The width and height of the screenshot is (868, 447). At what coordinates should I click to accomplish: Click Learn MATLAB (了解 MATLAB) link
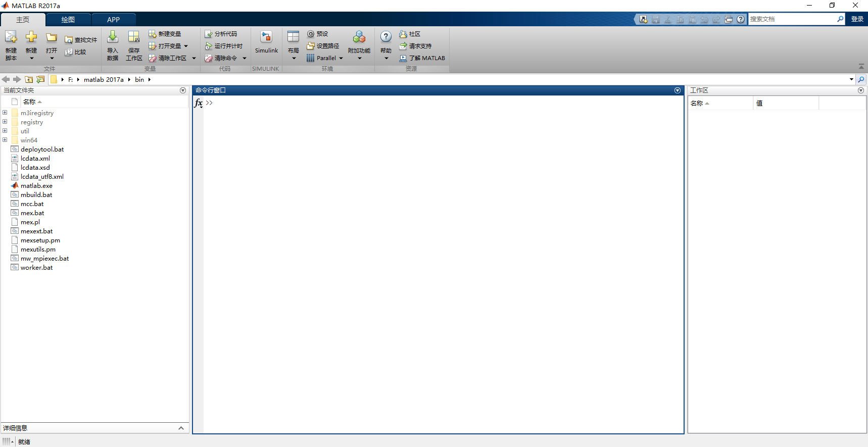pos(422,58)
